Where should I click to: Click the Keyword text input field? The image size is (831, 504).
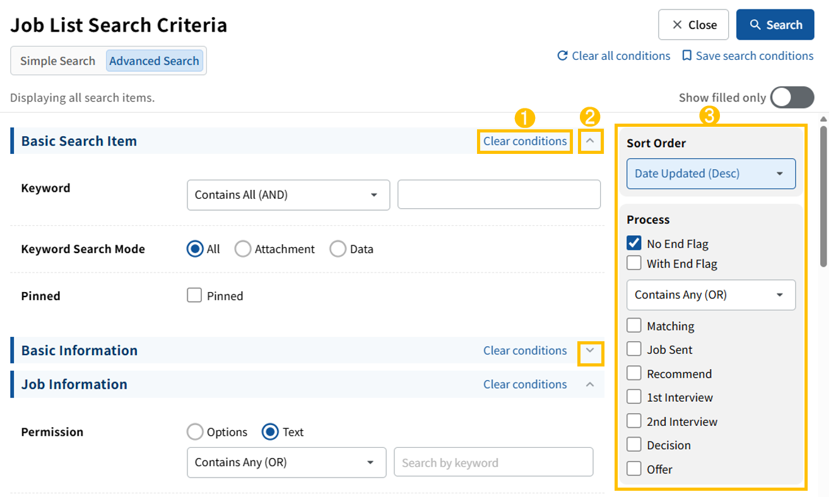tap(498, 195)
